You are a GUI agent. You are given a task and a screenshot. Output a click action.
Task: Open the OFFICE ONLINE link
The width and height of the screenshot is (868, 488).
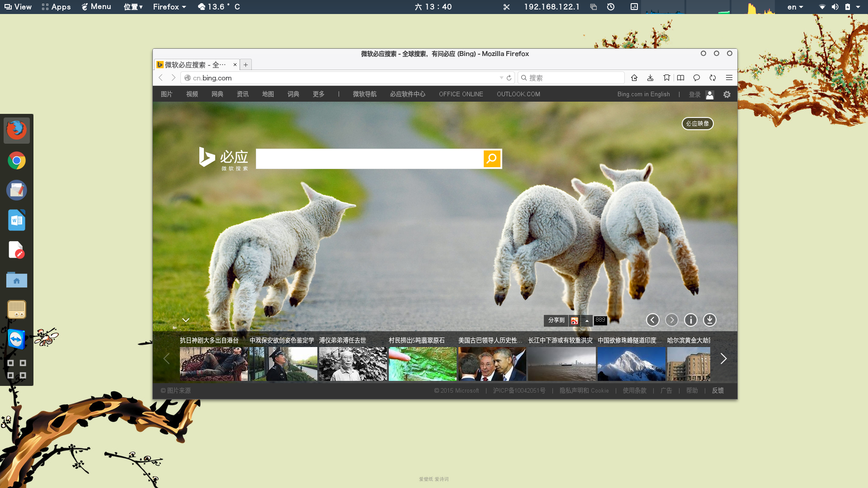point(461,94)
